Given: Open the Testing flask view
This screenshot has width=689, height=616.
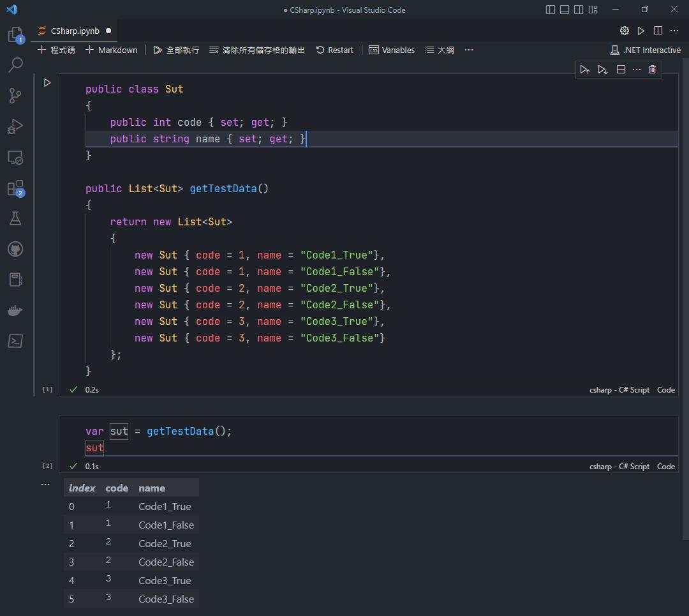Looking at the screenshot, I should click(15, 218).
